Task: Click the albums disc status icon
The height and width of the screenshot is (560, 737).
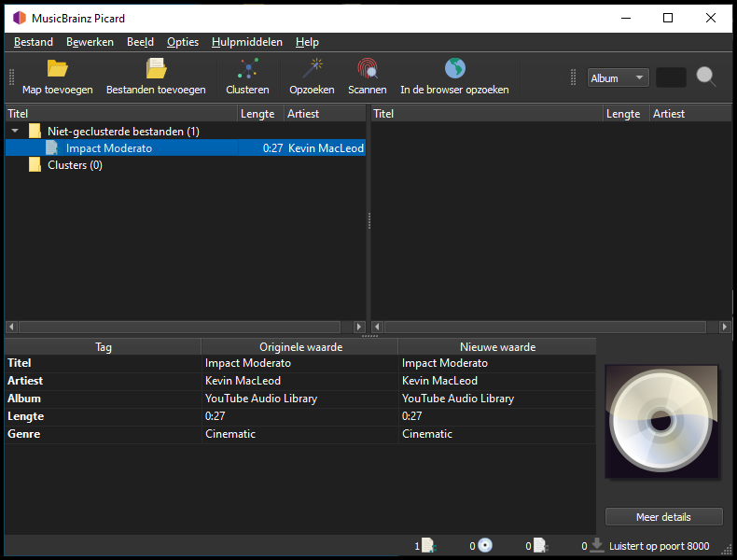Action: click(x=484, y=546)
